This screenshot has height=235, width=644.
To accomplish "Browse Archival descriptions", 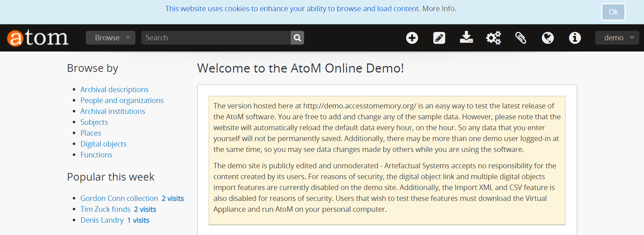I will [x=114, y=90].
